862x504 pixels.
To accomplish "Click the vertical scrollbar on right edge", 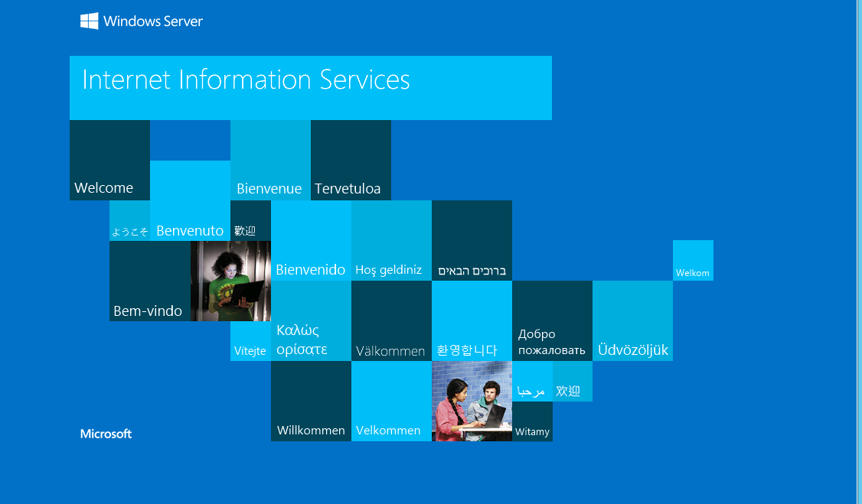I will click(859, 252).
